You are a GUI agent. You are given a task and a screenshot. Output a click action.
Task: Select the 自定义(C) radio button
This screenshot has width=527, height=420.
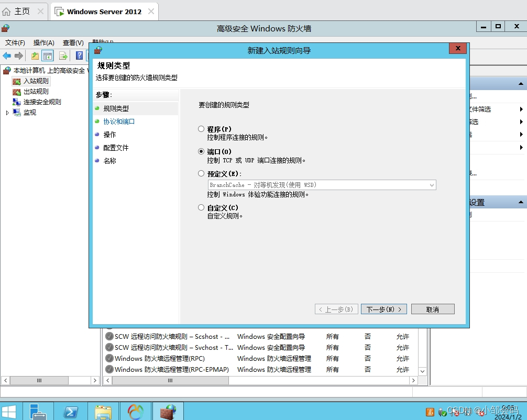pos(201,207)
